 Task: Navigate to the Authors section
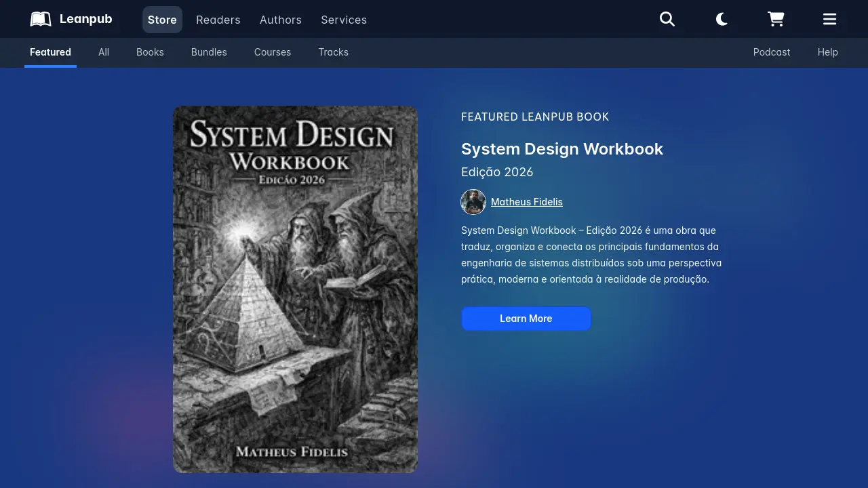280,20
